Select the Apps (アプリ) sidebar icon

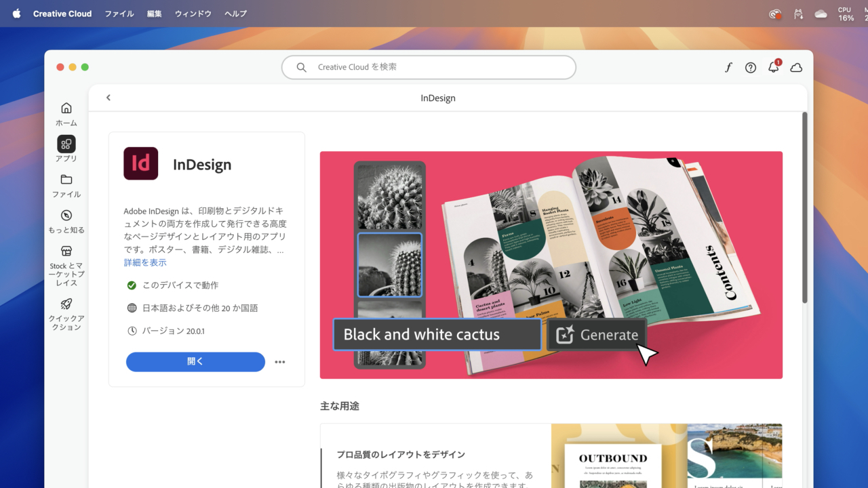(x=66, y=144)
